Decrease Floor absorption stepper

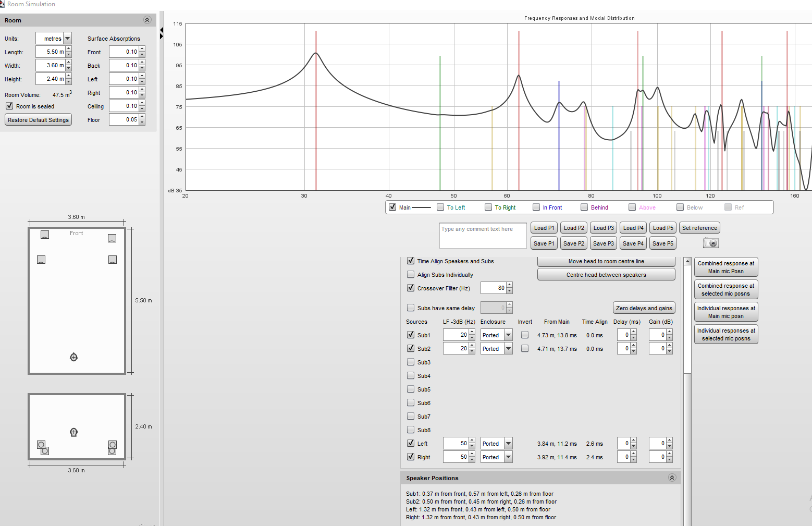142,123
